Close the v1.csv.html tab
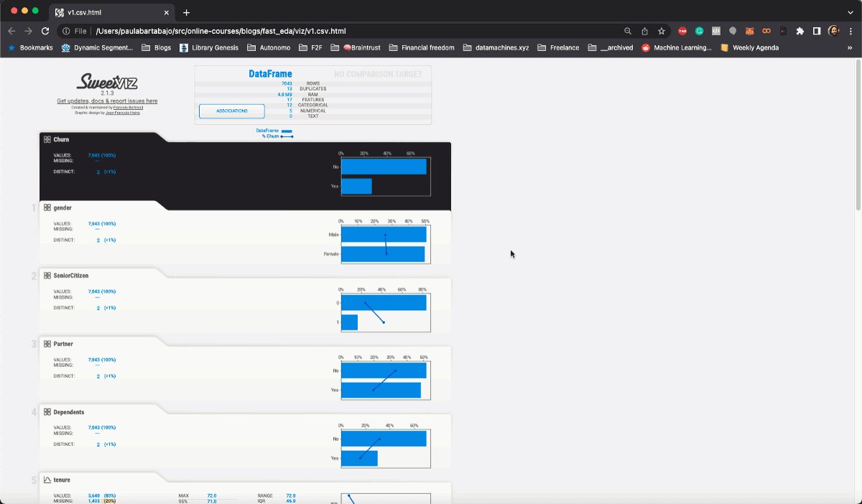The height and width of the screenshot is (504, 862). coord(165,12)
